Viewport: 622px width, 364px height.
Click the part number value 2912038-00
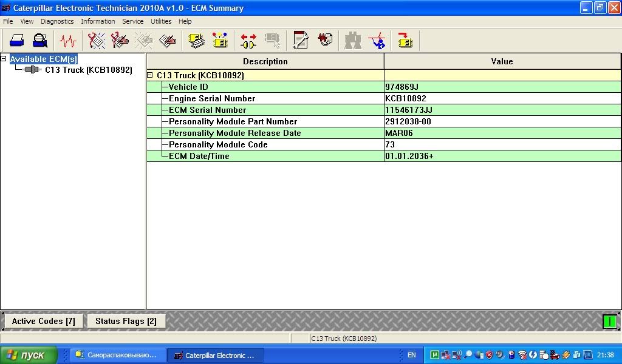408,121
